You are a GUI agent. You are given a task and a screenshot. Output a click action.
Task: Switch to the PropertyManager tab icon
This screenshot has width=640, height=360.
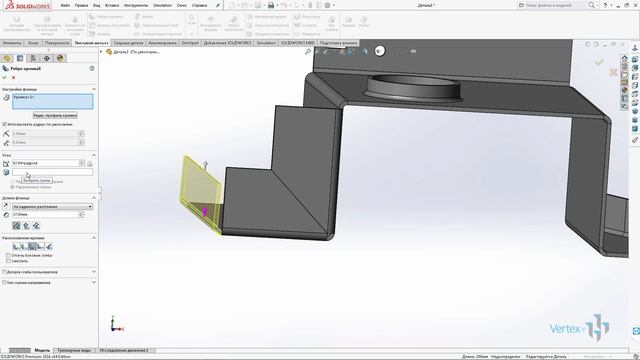pos(20,58)
